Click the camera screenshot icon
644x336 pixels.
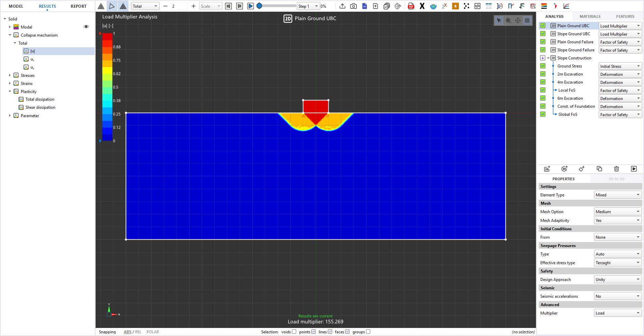(x=354, y=6)
